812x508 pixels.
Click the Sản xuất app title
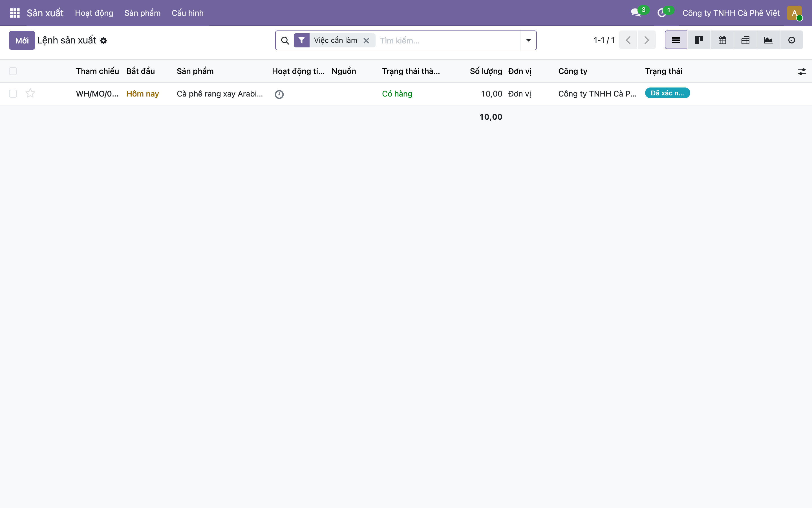45,13
